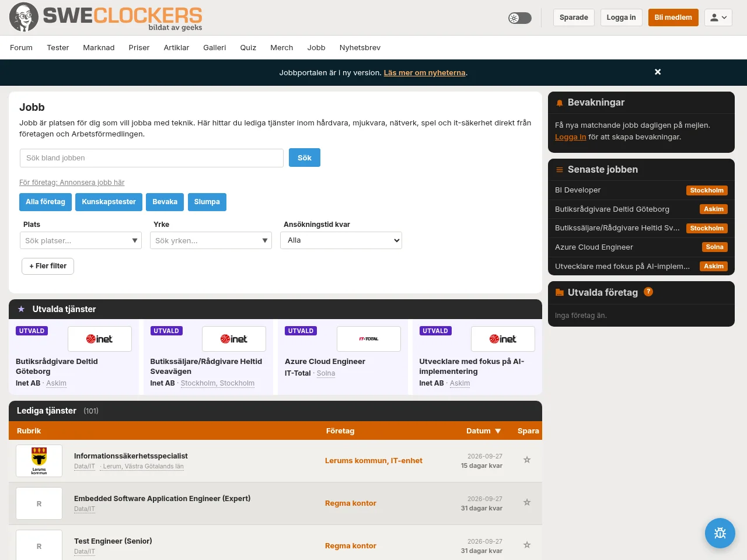Click Solna location on Azure Cloud Engineer card
Screen dimensions: 747x560
coord(326,373)
